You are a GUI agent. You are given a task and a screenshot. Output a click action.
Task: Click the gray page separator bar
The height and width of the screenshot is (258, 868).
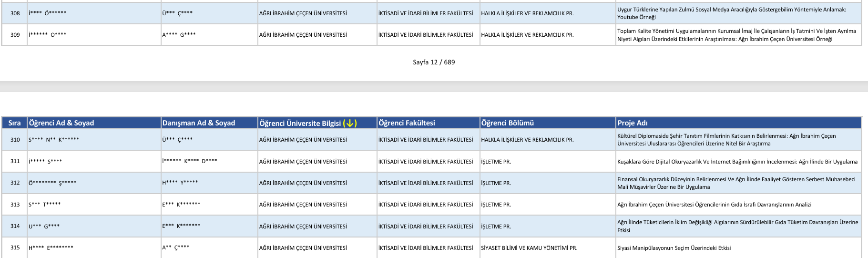tap(434, 86)
